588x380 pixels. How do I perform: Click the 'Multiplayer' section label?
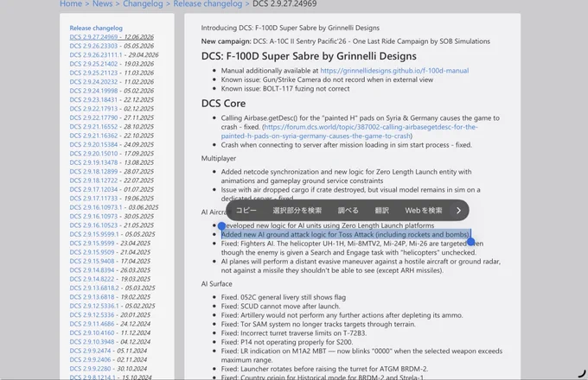(219, 158)
